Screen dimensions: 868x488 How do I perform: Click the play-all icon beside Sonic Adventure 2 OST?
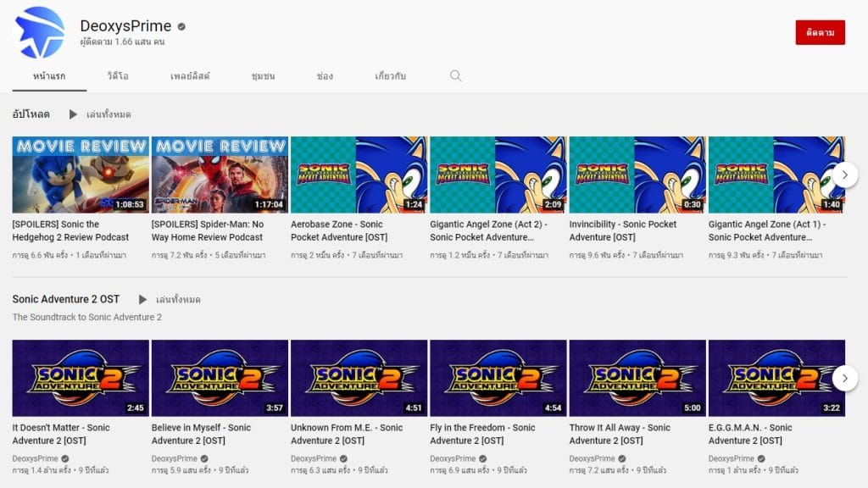pyautogui.click(x=142, y=299)
